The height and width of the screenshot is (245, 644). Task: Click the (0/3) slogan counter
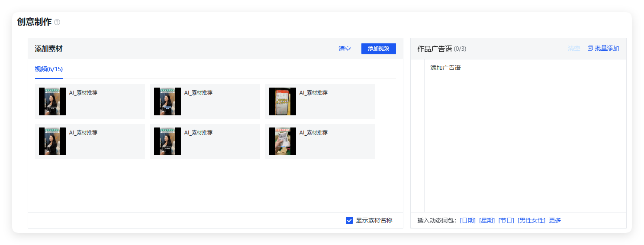tap(460, 49)
